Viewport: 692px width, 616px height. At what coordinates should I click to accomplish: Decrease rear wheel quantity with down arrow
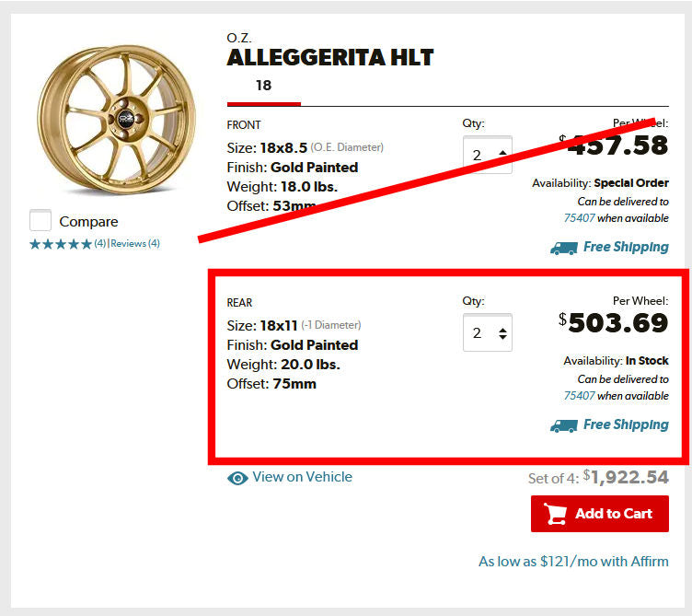point(502,338)
